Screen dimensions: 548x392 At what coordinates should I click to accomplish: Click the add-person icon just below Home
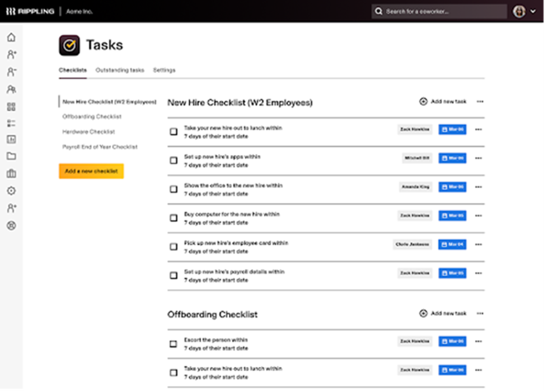11,54
